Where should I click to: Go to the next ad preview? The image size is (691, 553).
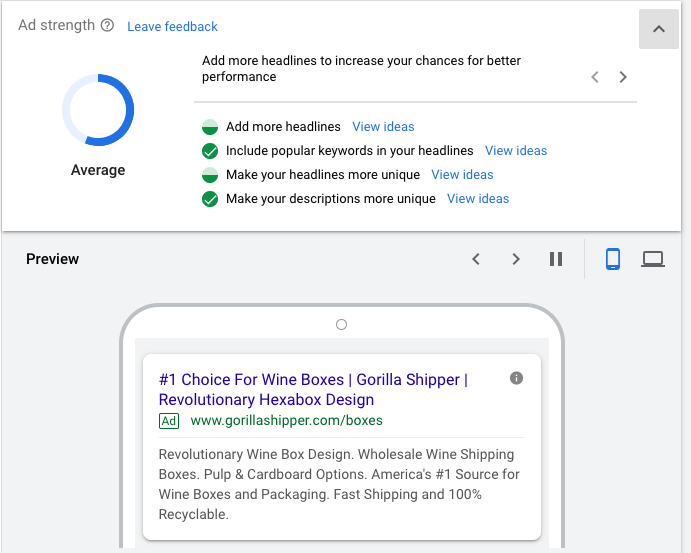(516, 259)
